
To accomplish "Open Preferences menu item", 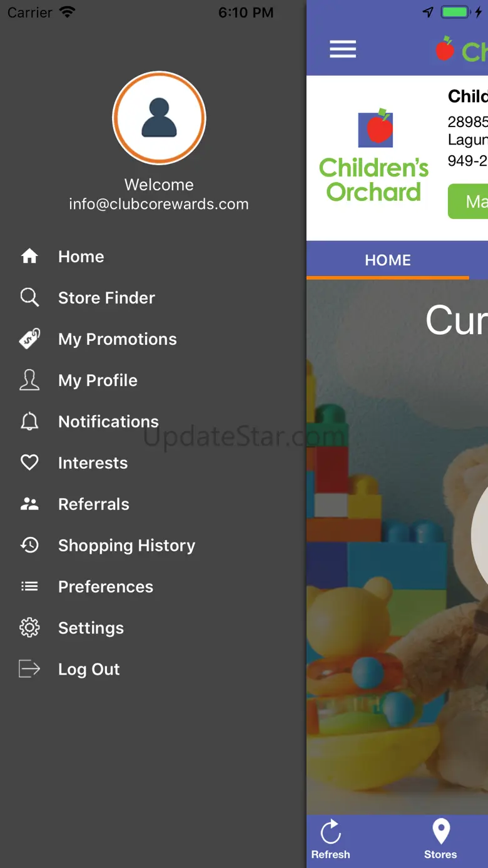I will pyautogui.click(x=106, y=586).
